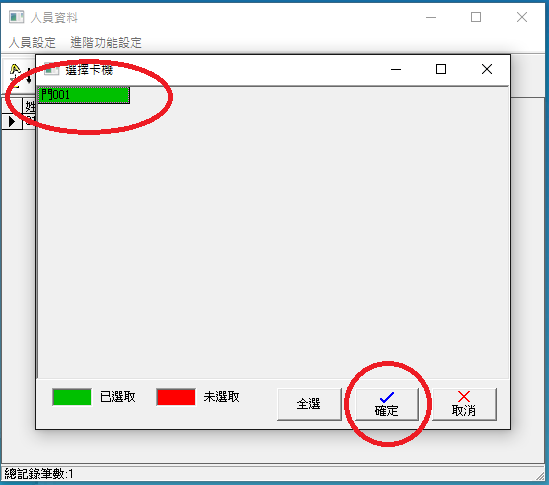Image resolution: width=549 pixels, height=485 pixels.
Task: Click the red 未選取 legend swatch
Action: pos(176,397)
